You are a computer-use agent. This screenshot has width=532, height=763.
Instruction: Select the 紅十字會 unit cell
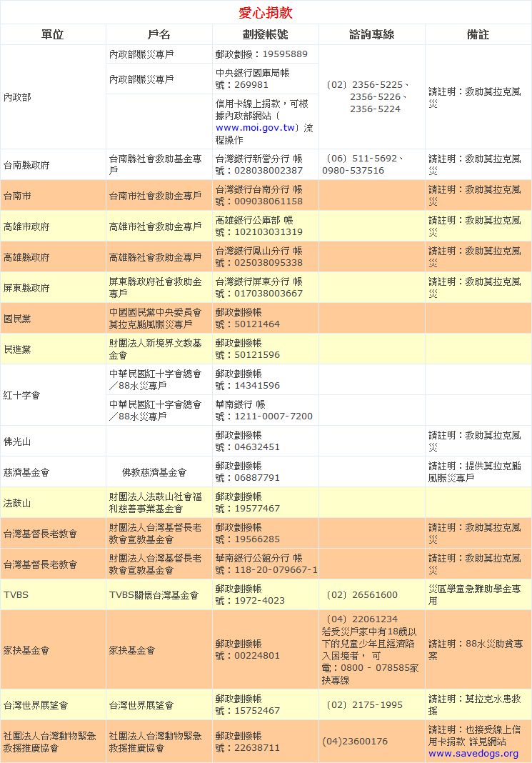coord(21,395)
